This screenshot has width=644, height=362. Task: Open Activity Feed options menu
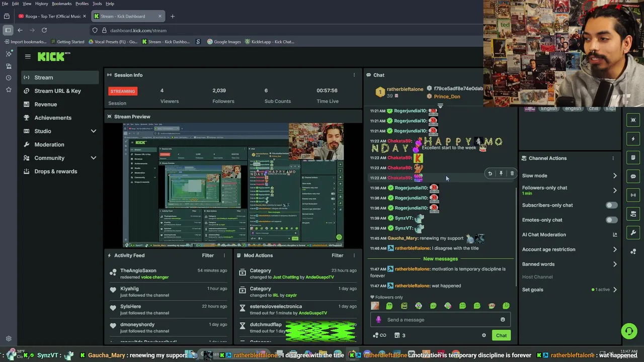click(224, 255)
